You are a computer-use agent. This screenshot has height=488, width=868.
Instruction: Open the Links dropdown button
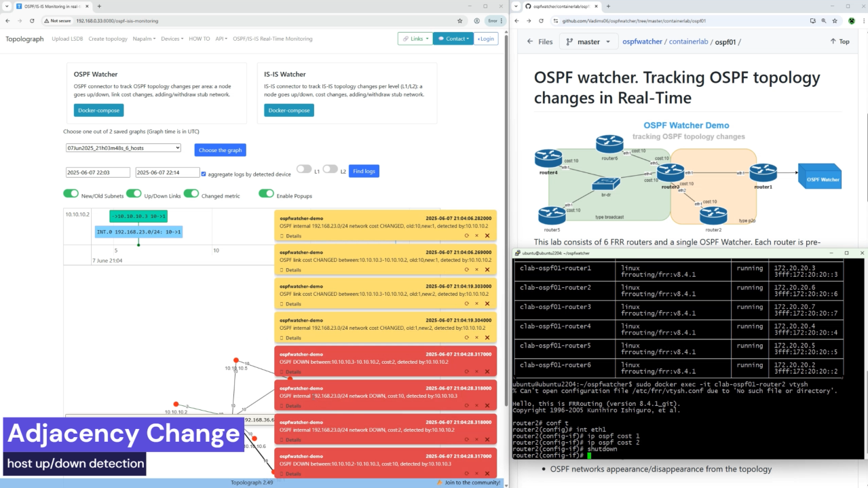415,39
